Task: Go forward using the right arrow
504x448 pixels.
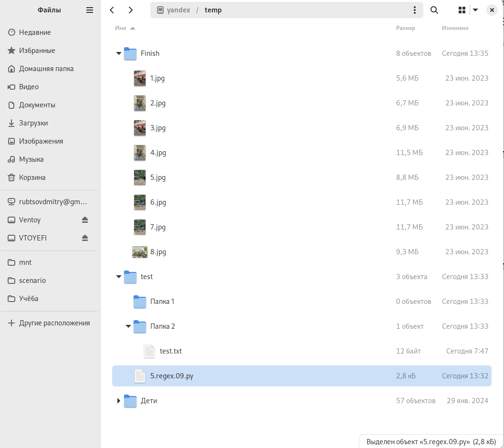Action: tap(130, 10)
